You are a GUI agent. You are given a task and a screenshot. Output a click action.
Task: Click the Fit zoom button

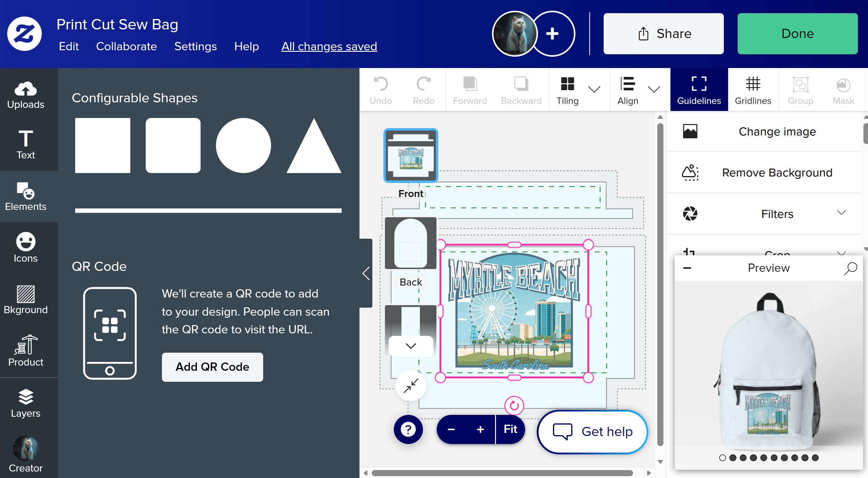point(510,429)
